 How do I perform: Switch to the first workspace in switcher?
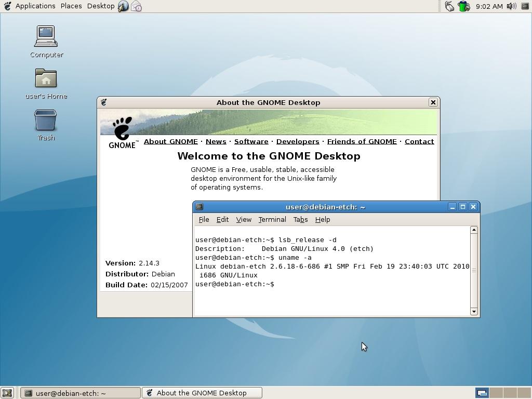[482, 393]
